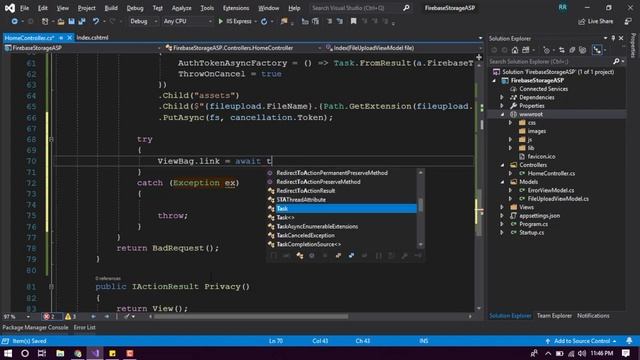Open HomeController.cs in Solution Explorer
The height and width of the screenshot is (360, 640).
(x=551, y=173)
